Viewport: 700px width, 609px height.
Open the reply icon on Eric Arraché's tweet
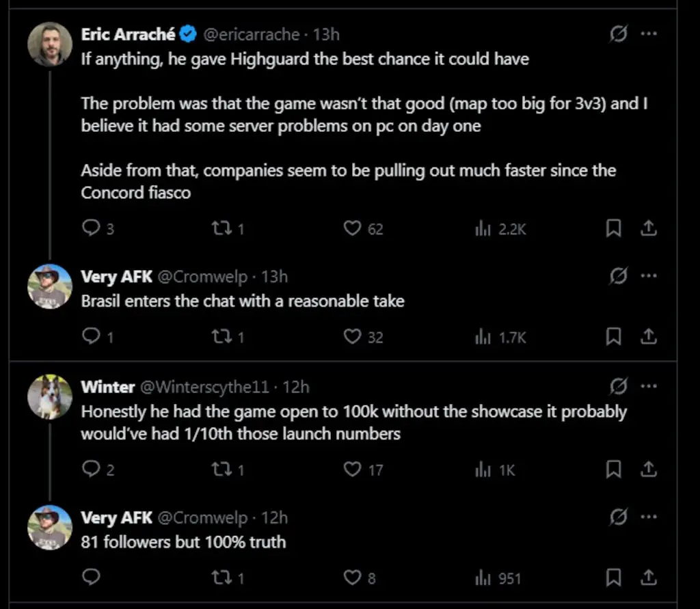[x=91, y=228]
